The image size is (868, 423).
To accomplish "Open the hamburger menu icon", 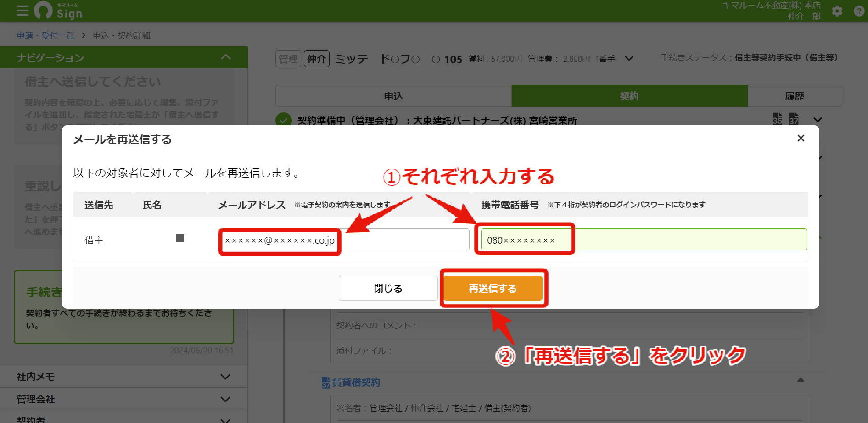I will [22, 11].
